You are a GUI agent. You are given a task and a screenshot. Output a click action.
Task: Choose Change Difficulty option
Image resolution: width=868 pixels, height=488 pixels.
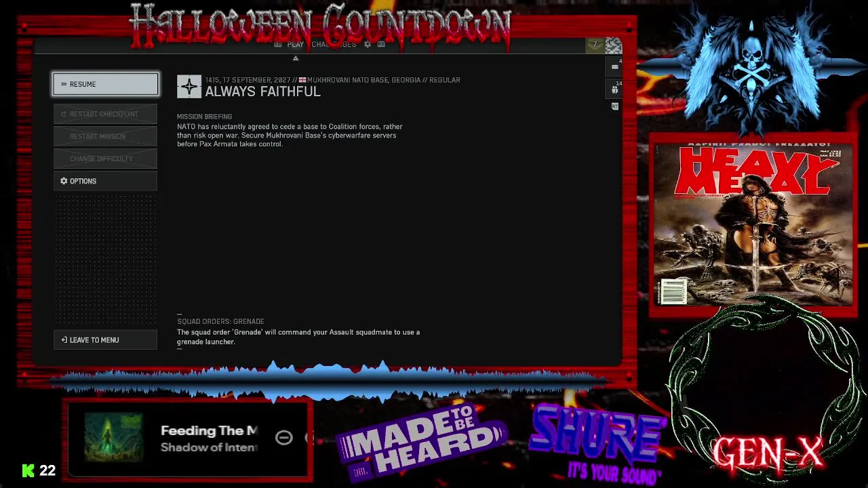coord(105,159)
